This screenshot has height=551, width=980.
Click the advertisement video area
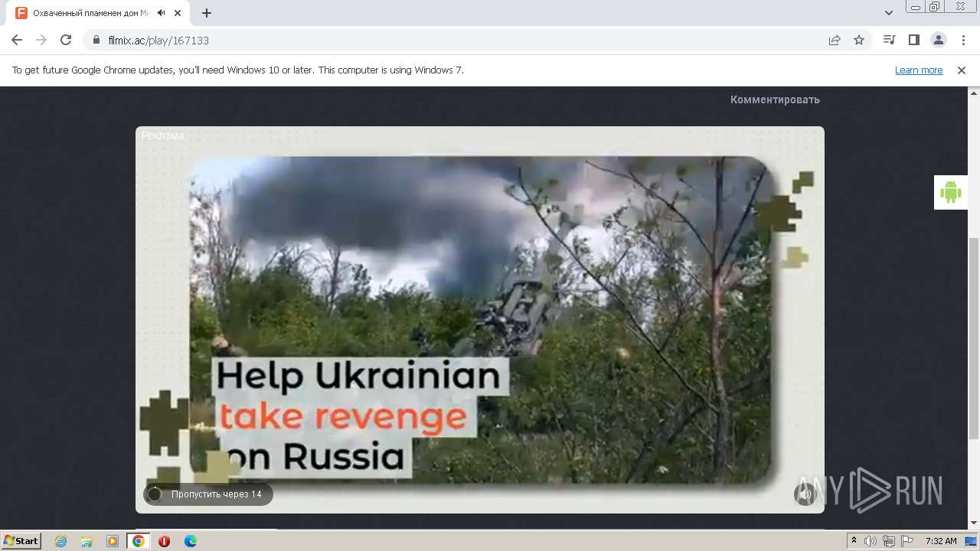point(480,320)
